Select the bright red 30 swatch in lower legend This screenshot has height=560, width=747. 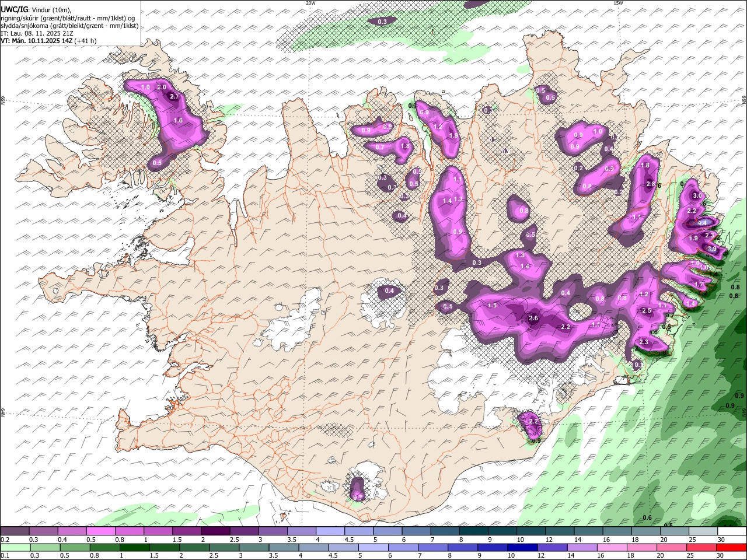coord(731,547)
